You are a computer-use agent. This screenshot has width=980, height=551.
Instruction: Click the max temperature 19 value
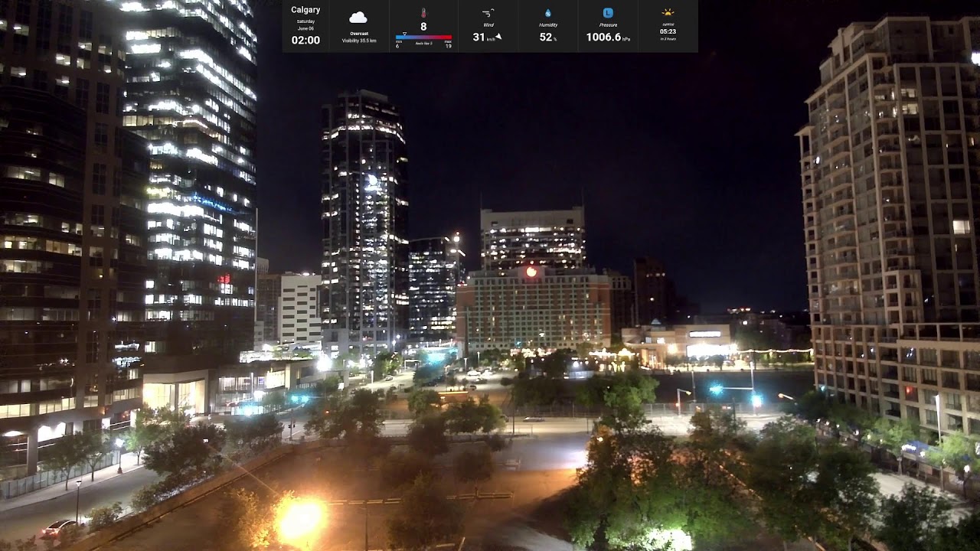(x=448, y=46)
